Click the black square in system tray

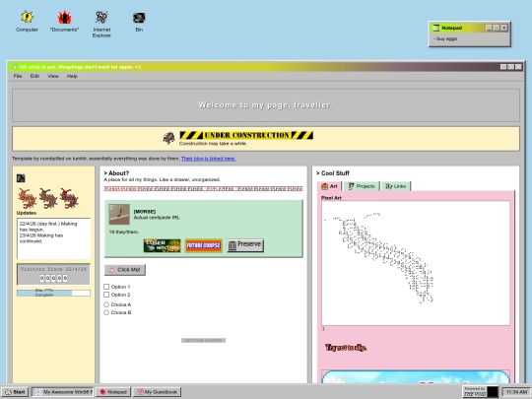493,392
